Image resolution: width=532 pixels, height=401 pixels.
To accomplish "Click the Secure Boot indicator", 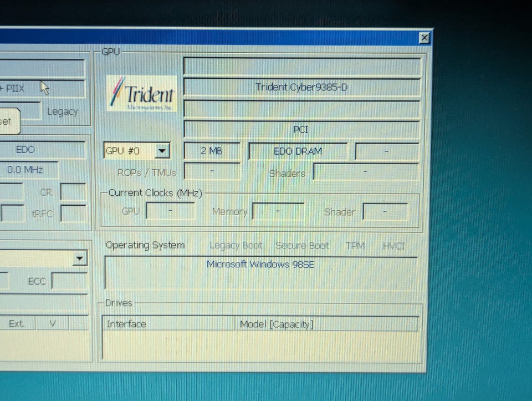I will [303, 246].
